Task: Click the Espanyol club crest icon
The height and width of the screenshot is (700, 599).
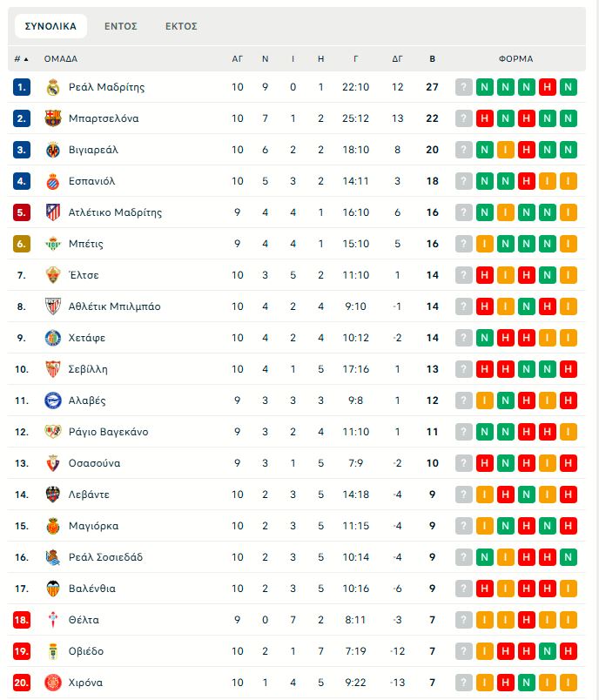Action: [x=53, y=181]
